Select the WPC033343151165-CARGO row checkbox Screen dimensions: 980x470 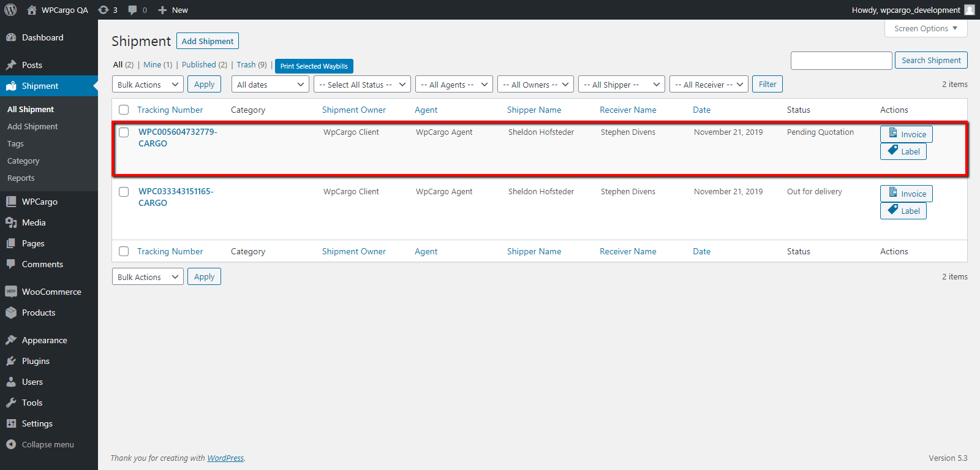pos(124,192)
